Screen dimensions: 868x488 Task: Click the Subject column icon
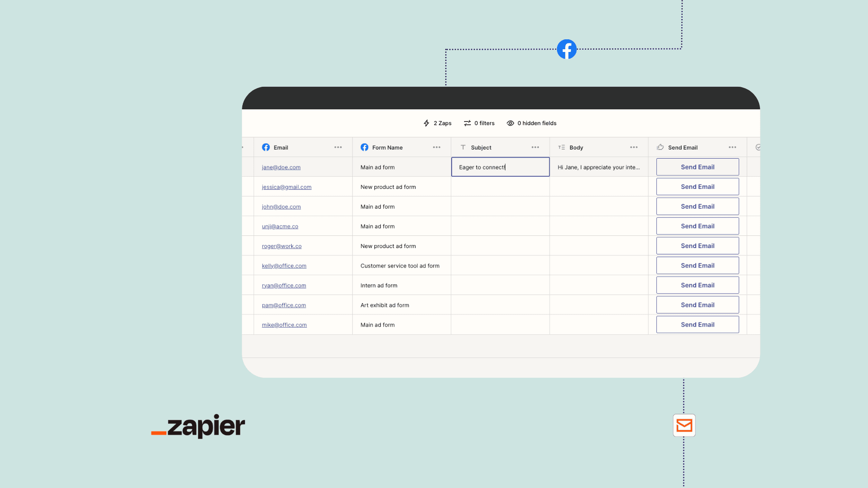tap(463, 147)
